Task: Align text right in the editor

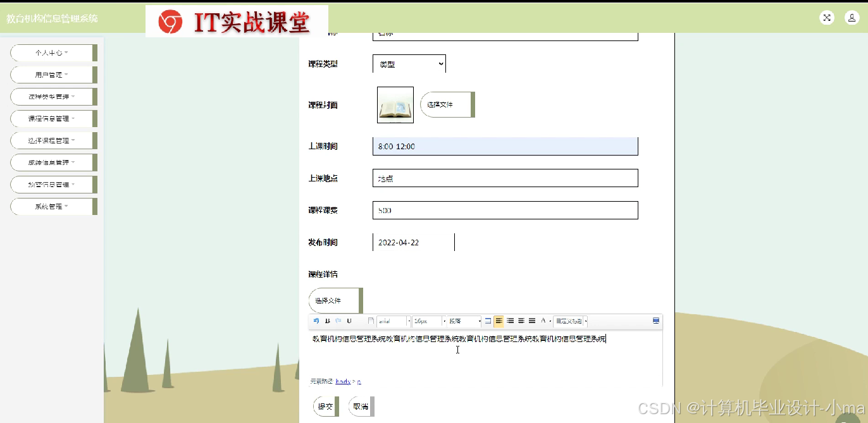Action: (x=510, y=321)
